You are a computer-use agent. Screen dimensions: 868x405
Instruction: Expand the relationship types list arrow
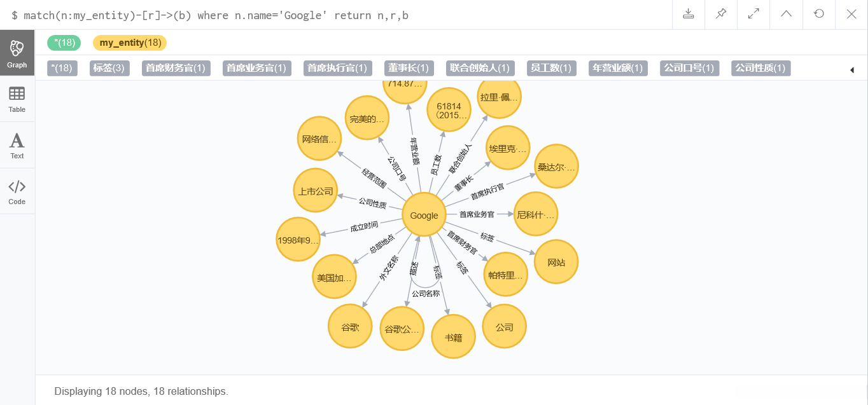click(852, 70)
